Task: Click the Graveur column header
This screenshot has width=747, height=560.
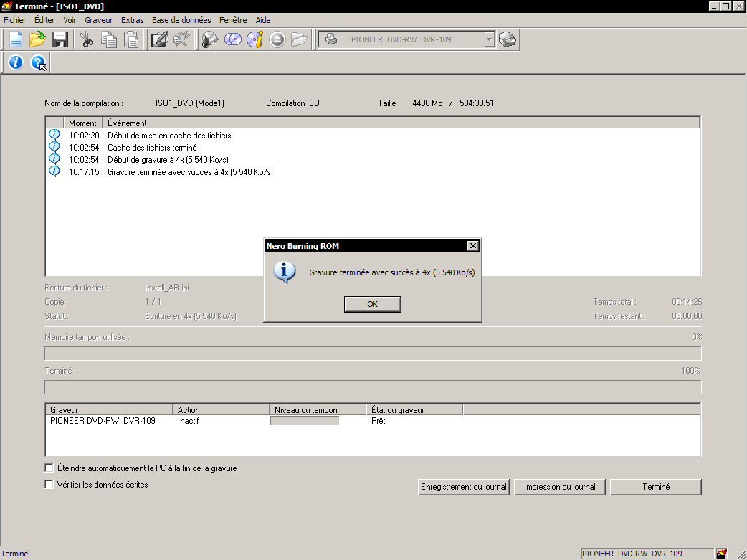Action: (109, 410)
